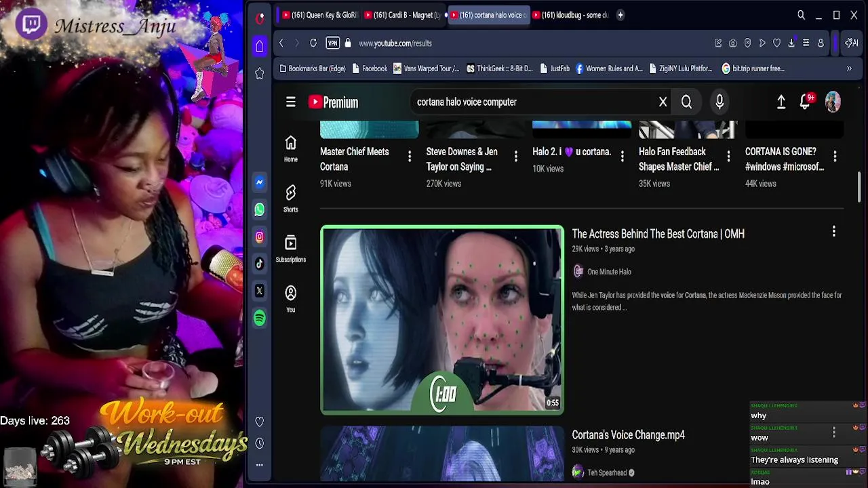View site info via the padlock icon
Image resolution: width=868 pixels, height=488 pixels.
[x=348, y=43]
